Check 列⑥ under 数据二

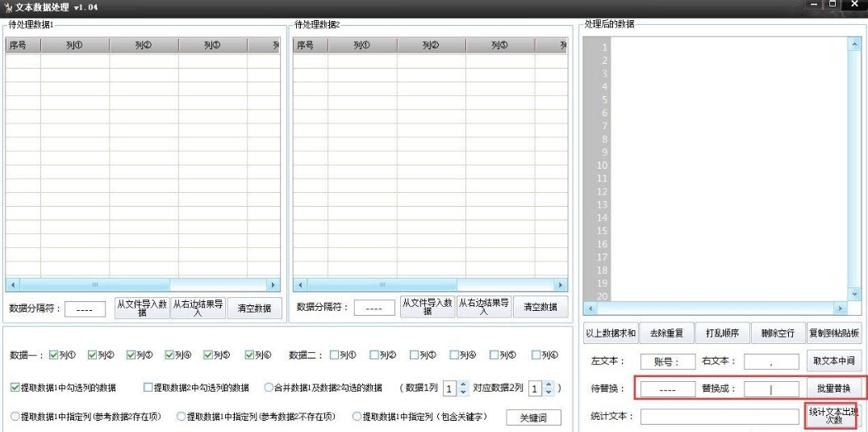point(536,355)
